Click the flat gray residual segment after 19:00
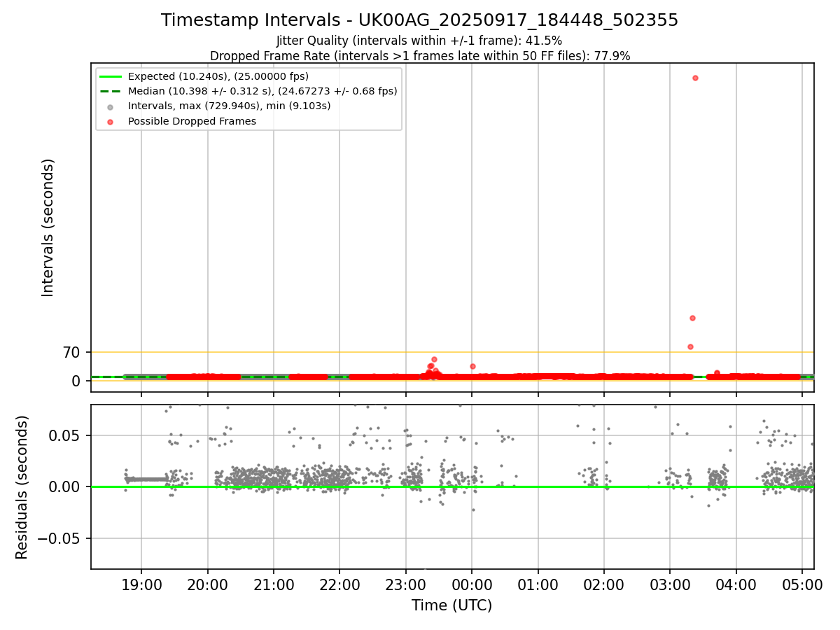 pos(148,479)
